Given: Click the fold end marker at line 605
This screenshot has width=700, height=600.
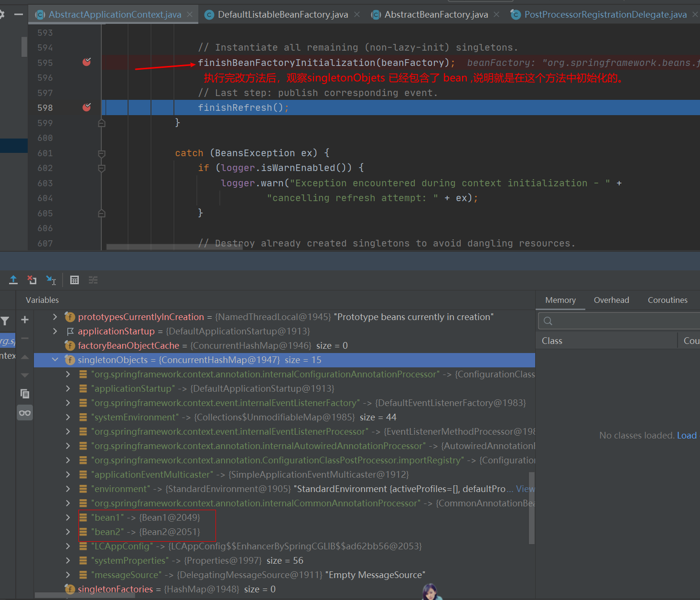Looking at the screenshot, I should point(101,213).
